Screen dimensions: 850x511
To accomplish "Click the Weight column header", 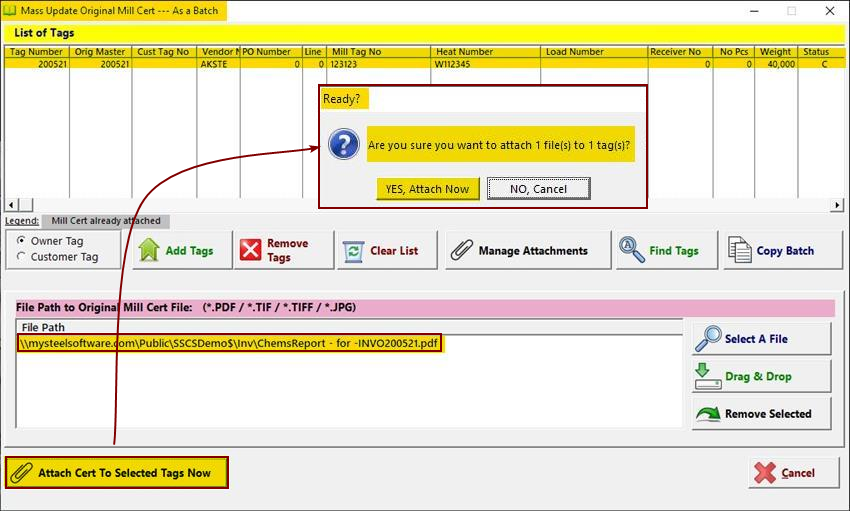I will point(776,52).
